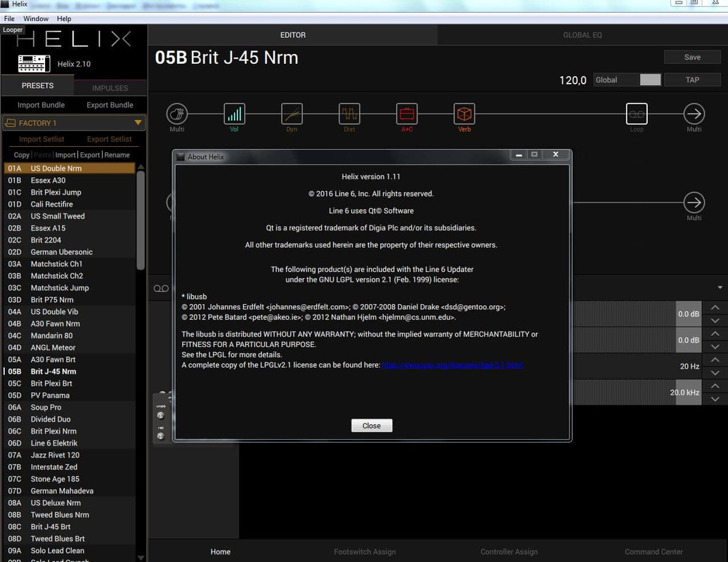Viewport: 728px width, 562px height.
Task: Select preset 09A Solo Lead Clean
Action: click(70, 551)
